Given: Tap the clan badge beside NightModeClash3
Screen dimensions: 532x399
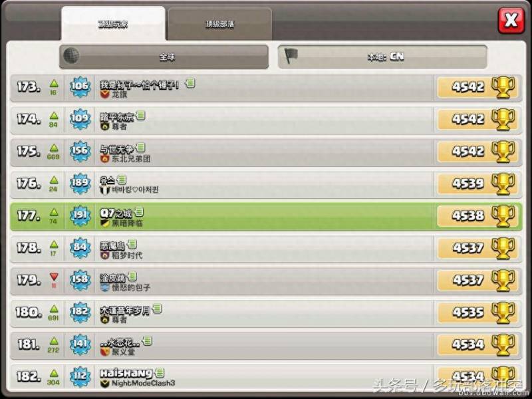Looking at the screenshot, I should click(104, 384).
